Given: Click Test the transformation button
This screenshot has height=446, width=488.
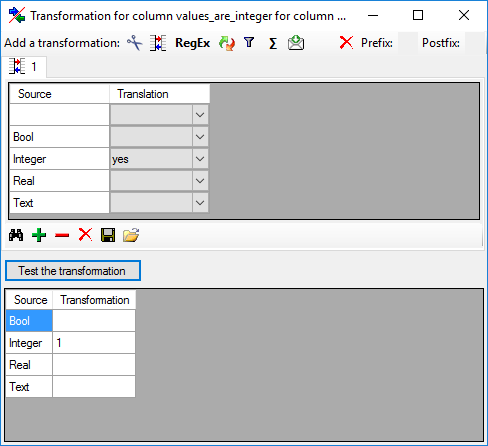Looking at the screenshot, I should [x=73, y=271].
